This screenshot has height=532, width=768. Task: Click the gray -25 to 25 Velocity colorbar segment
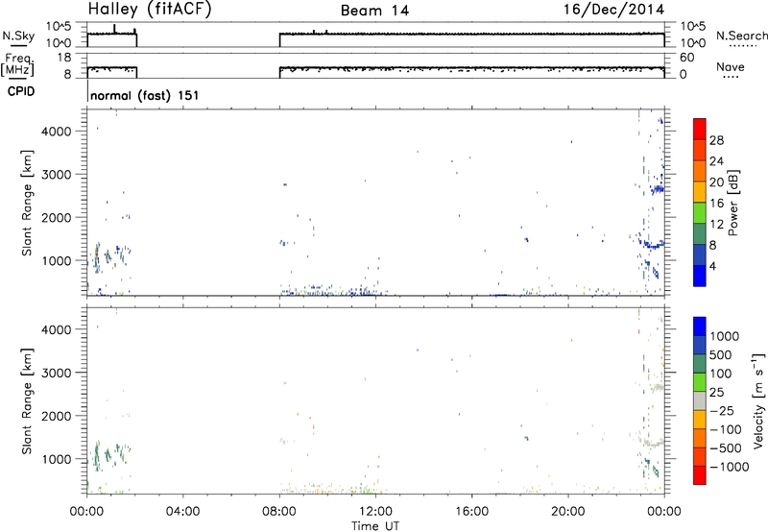click(x=700, y=400)
